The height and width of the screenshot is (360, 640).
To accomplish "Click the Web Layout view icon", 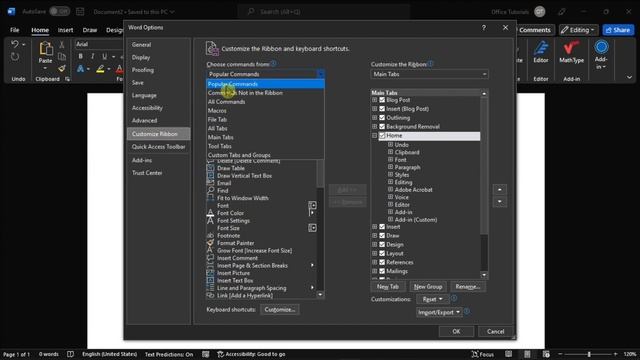I will pos(546,354).
